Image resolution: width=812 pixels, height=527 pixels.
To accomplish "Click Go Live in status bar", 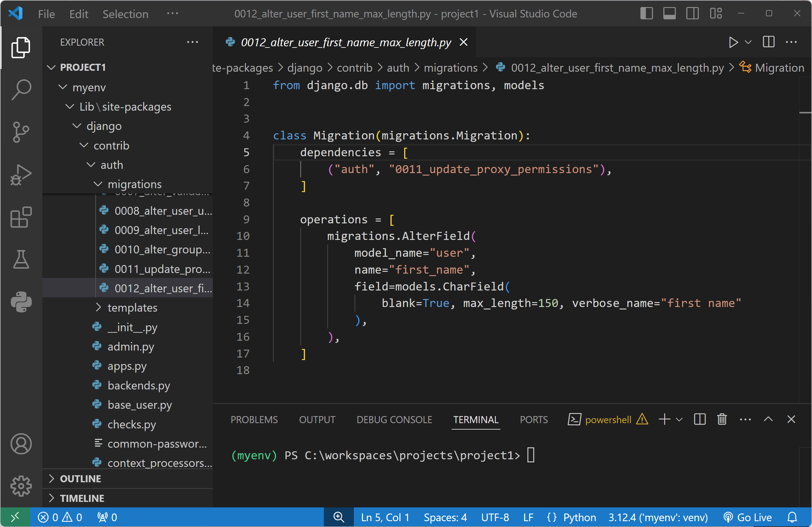I will click(x=748, y=518).
